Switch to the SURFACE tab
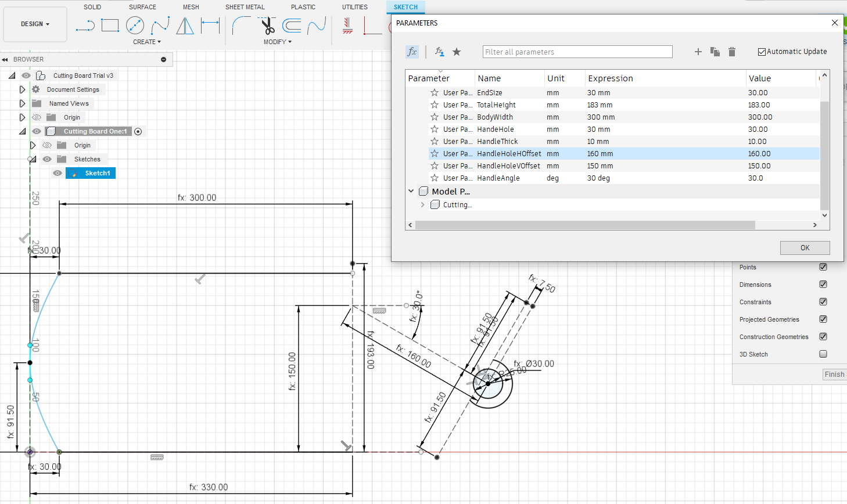 (142, 7)
